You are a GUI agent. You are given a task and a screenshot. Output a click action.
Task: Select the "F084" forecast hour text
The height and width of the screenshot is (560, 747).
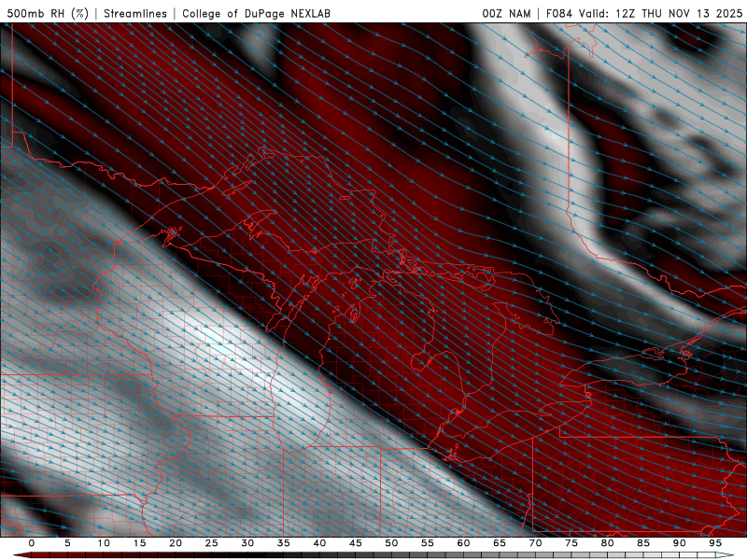click(559, 13)
